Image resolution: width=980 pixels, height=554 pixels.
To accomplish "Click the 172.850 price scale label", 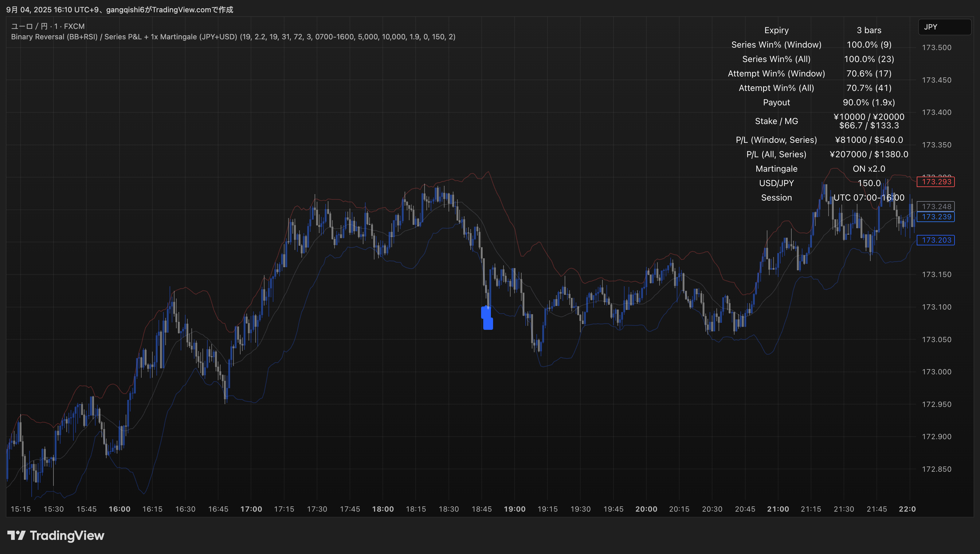I will [x=936, y=469].
